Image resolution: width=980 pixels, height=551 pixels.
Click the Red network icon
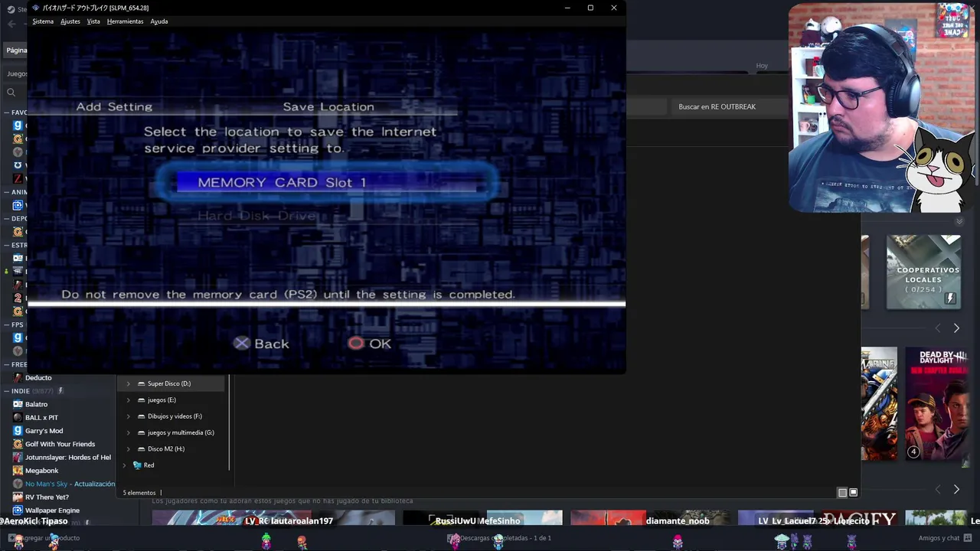(137, 465)
